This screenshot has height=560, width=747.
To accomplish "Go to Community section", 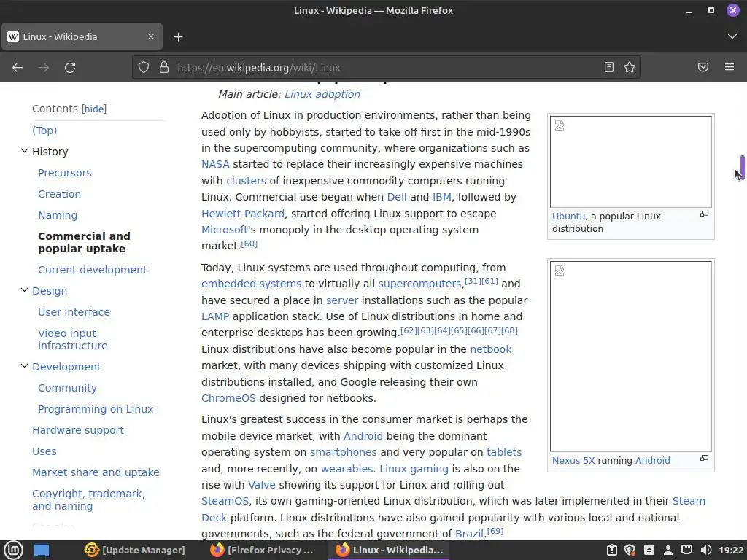I will click(x=67, y=388).
